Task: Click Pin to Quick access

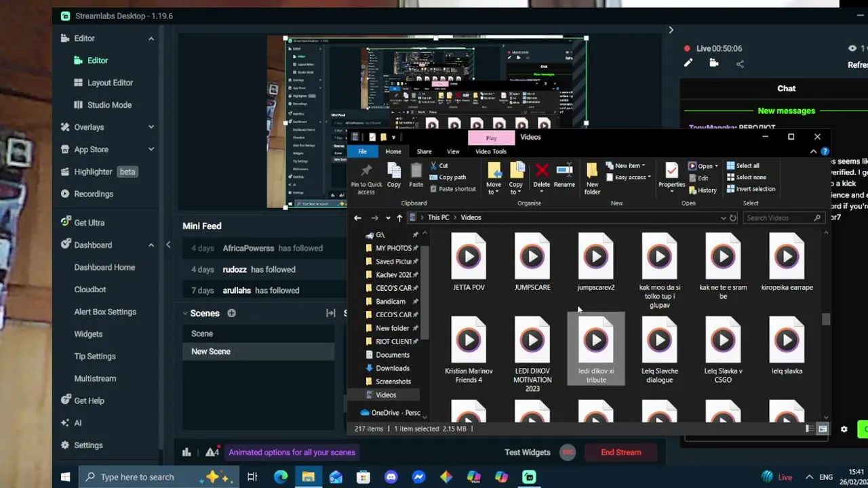Action: 366,179
